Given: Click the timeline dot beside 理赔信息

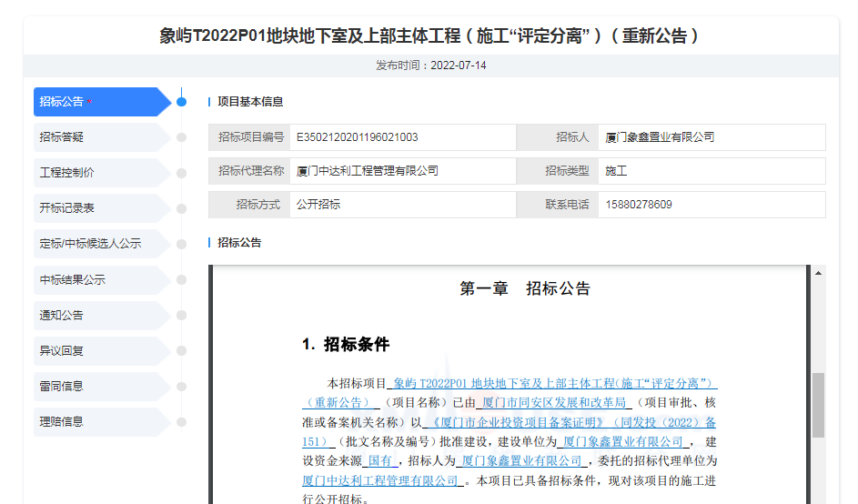Looking at the screenshot, I should point(181,422).
